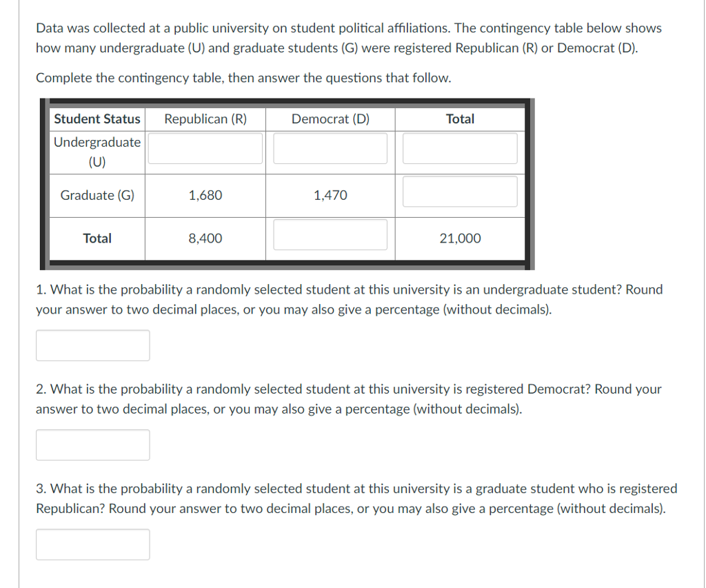This screenshot has height=588, width=706.
Task: Click the Republican total value 8,400
Action: coord(205,239)
